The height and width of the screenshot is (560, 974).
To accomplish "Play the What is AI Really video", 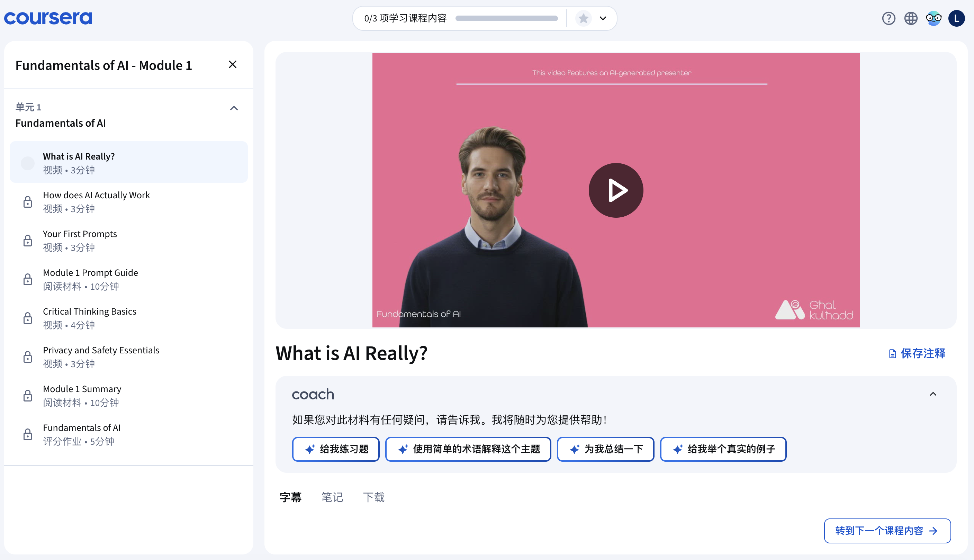I will point(616,190).
